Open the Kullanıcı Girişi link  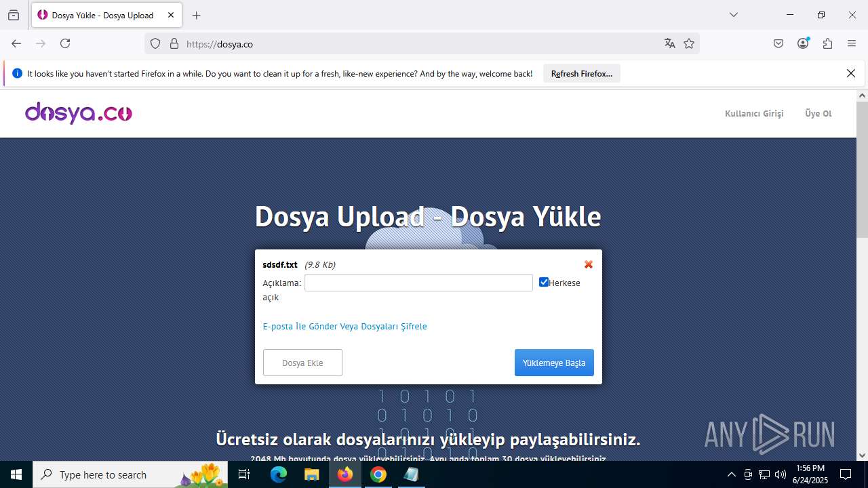coord(754,114)
